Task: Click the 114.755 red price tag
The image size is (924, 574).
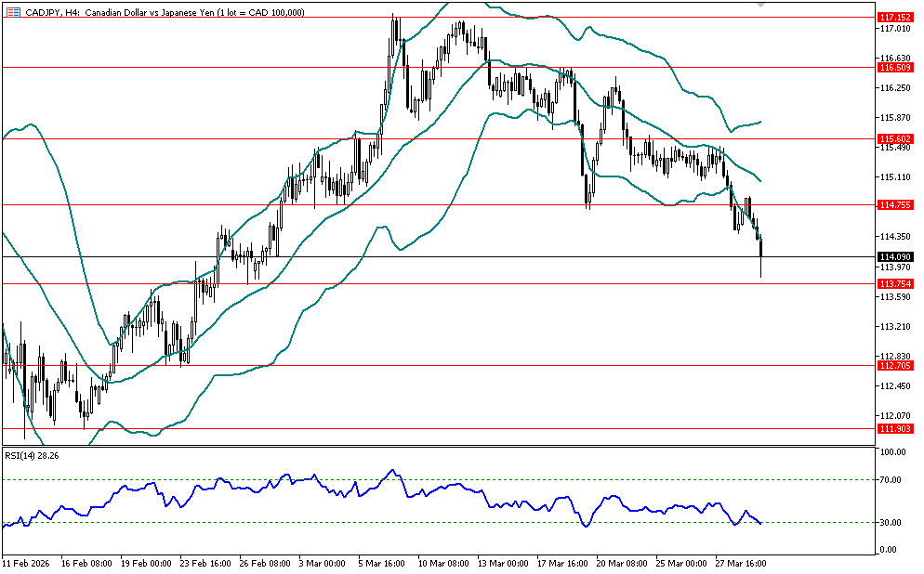Action: pos(896,204)
